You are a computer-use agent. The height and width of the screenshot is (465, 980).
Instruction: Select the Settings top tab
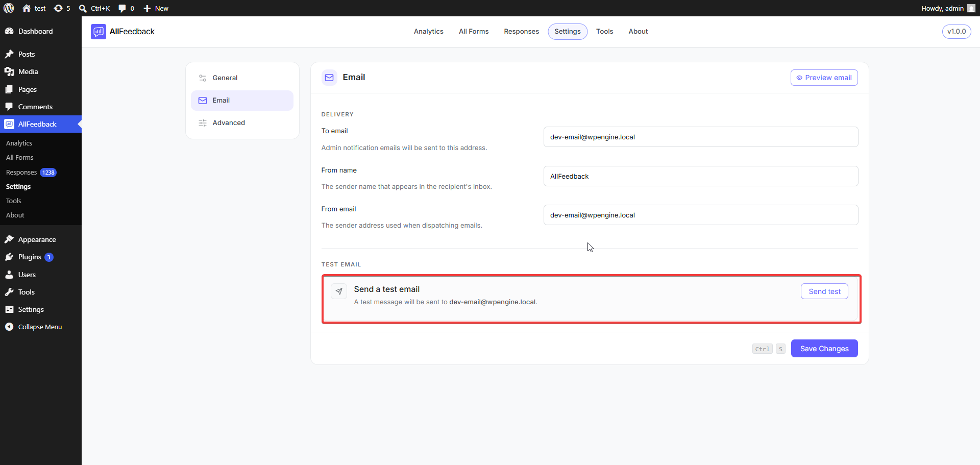click(x=568, y=32)
